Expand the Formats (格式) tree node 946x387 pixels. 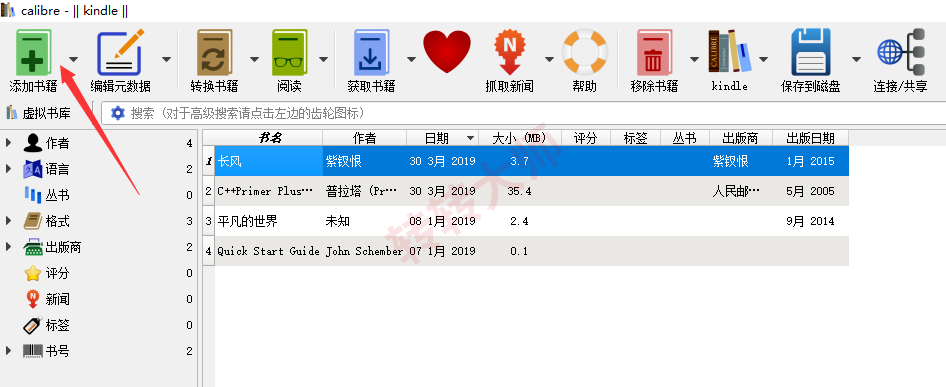(8, 221)
